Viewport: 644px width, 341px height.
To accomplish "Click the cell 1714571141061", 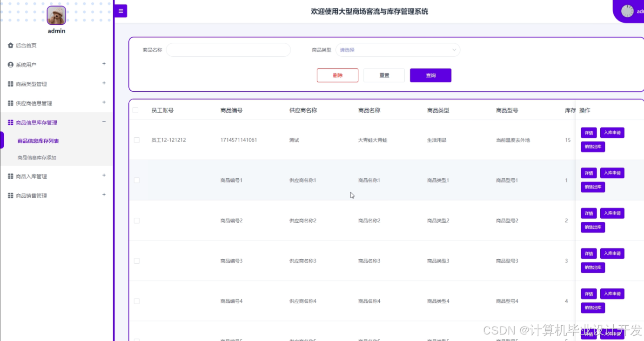I will tap(239, 140).
